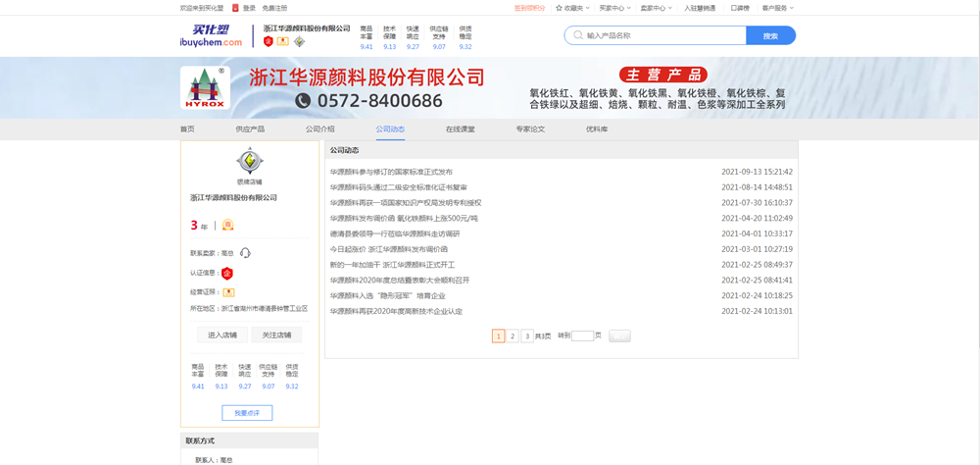Go to page 2 of company news
Screen dimensions: 980x465
(513, 336)
